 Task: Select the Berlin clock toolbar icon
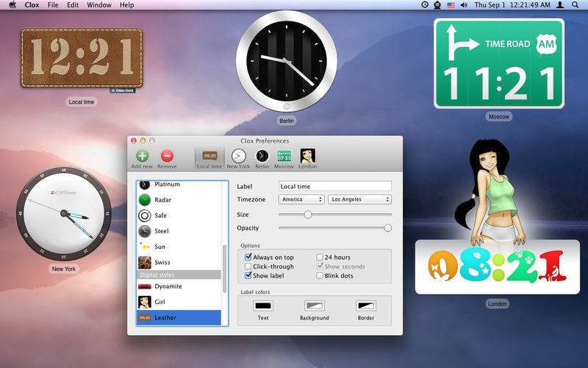pyautogui.click(x=262, y=156)
